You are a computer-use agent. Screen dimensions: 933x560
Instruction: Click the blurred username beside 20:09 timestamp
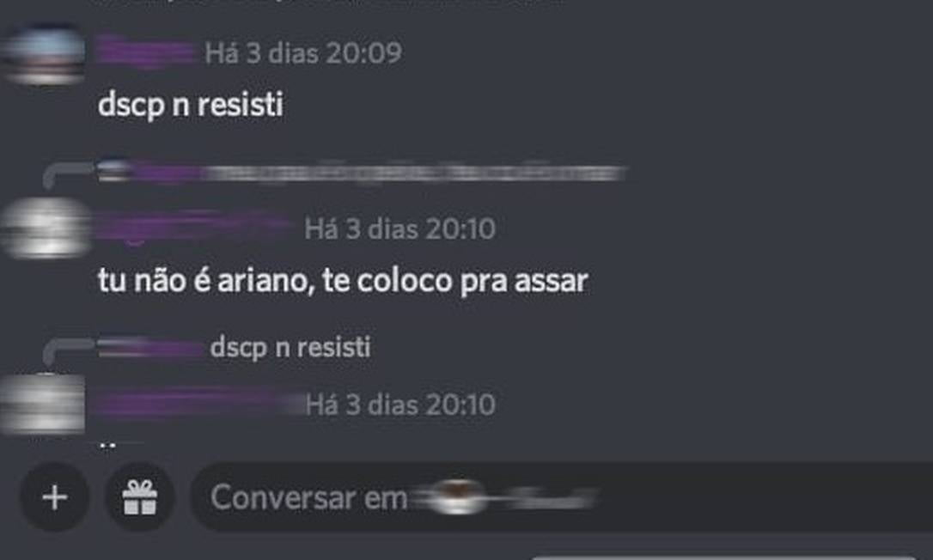(x=147, y=52)
